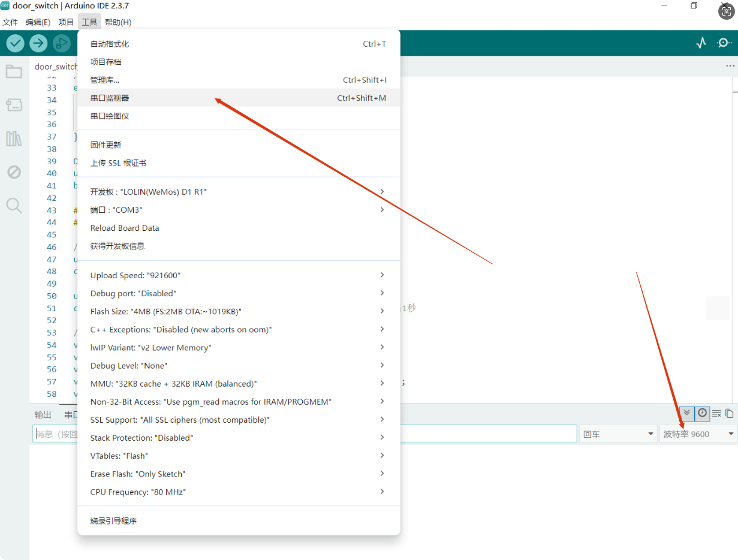Open the 项目 menu
Image resolution: width=738 pixels, height=560 pixels.
[66, 22]
